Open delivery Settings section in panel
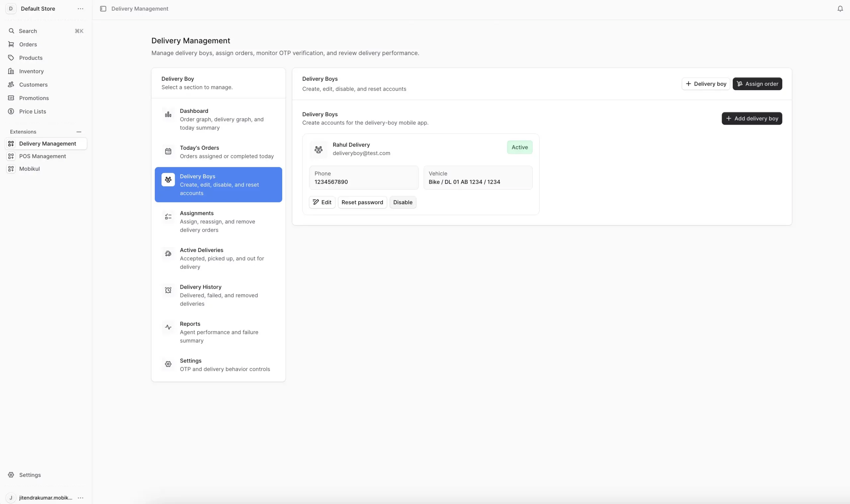850x504 pixels. pyautogui.click(x=218, y=365)
